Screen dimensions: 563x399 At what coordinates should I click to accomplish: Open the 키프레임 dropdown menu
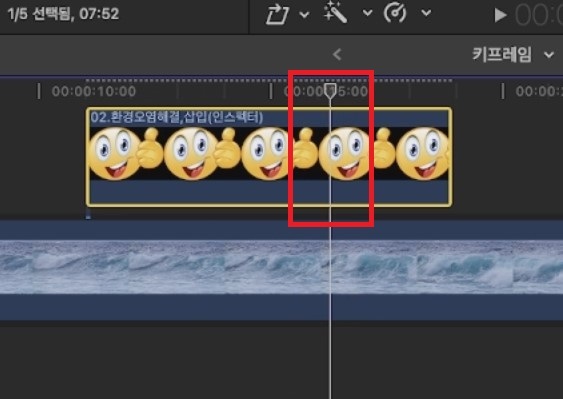pos(513,55)
